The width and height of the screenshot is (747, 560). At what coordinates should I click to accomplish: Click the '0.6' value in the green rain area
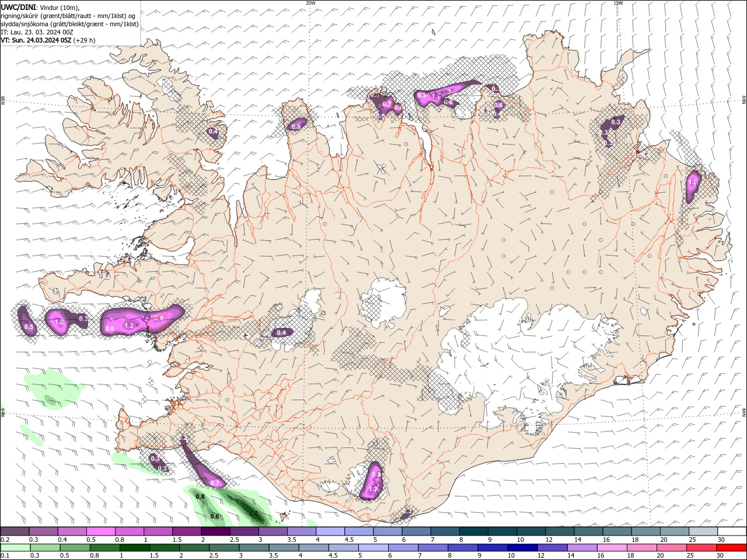215,516
